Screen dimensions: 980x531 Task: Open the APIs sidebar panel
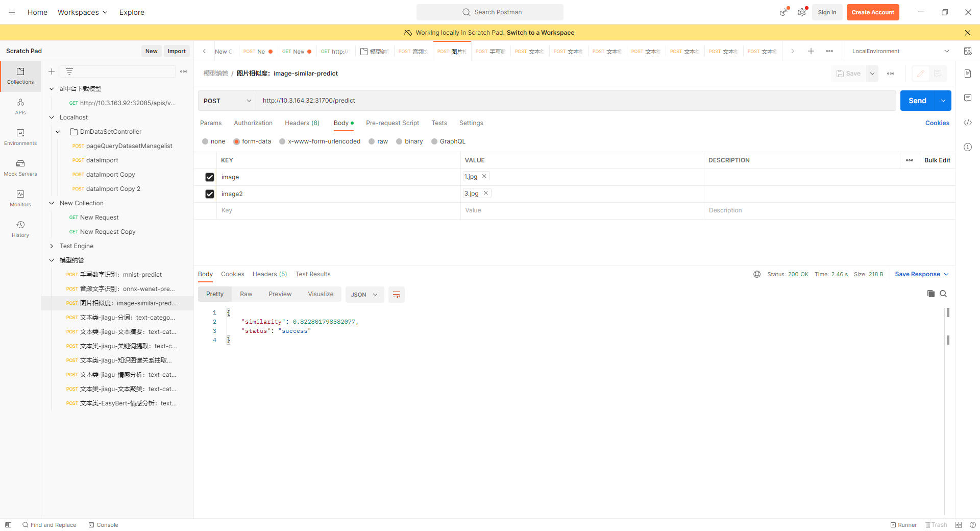tap(20, 107)
